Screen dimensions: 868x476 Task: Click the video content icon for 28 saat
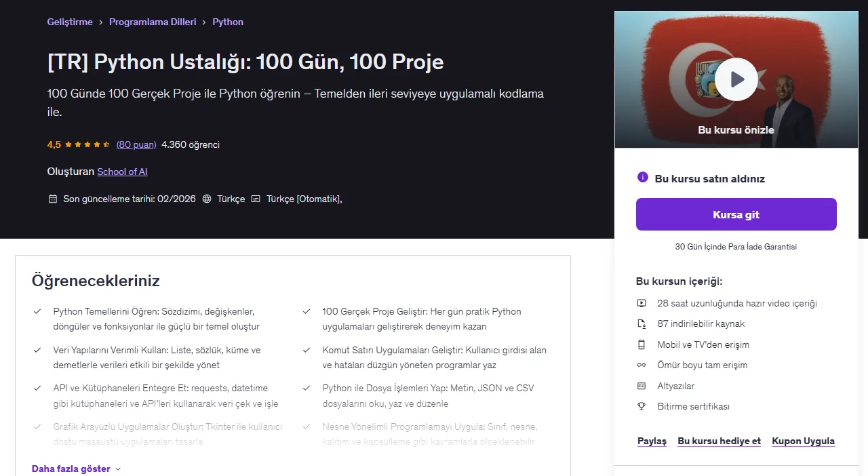point(642,303)
